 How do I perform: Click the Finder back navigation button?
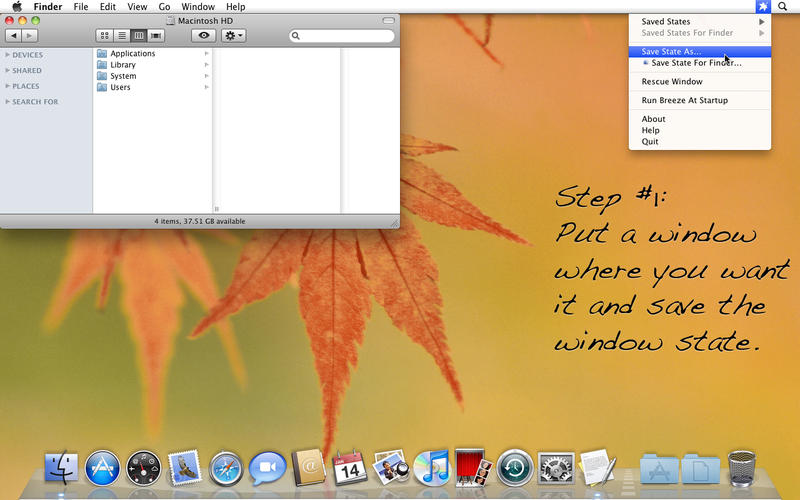click(14, 35)
